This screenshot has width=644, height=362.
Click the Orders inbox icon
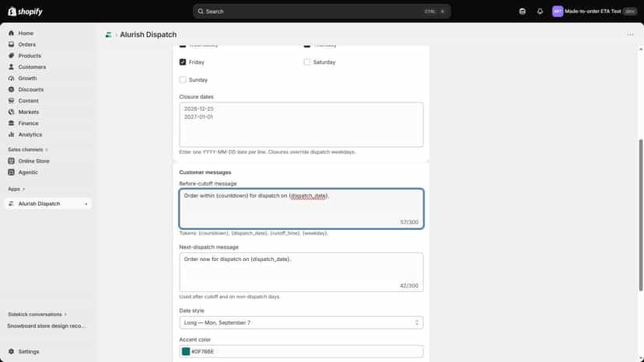[x=11, y=44]
